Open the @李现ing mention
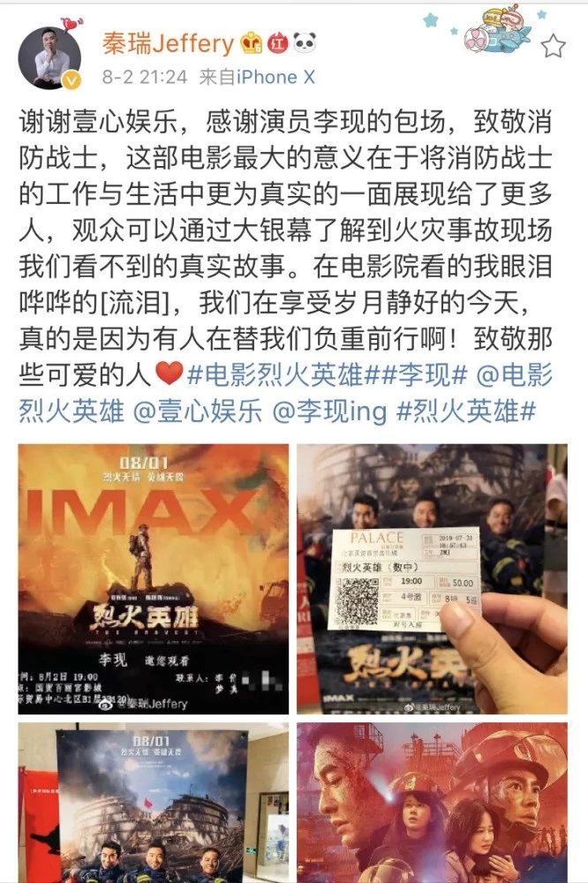 pos(330,411)
